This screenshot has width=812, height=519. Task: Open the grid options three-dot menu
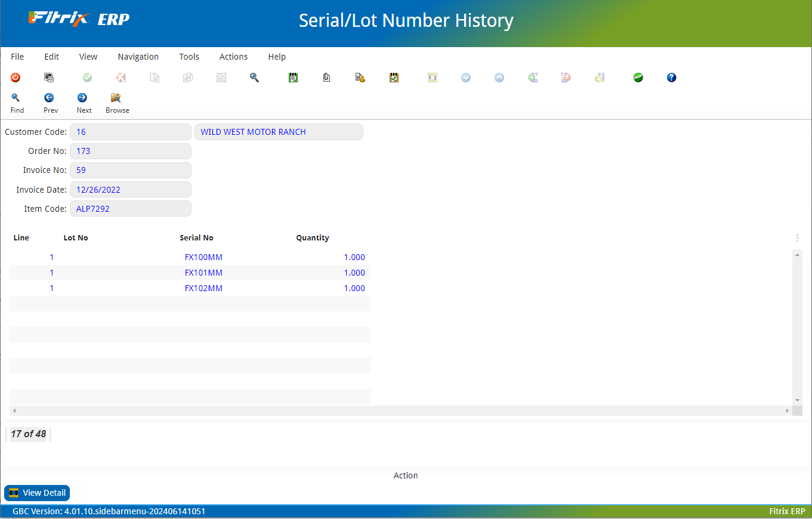797,237
